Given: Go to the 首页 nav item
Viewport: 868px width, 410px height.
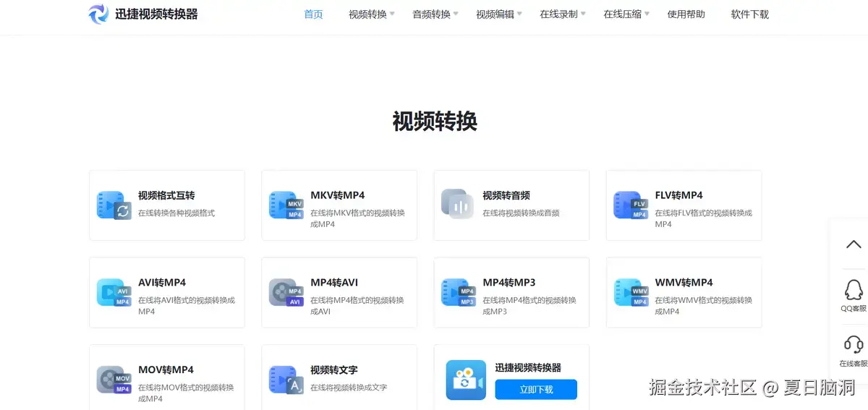Looking at the screenshot, I should [x=314, y=14].
